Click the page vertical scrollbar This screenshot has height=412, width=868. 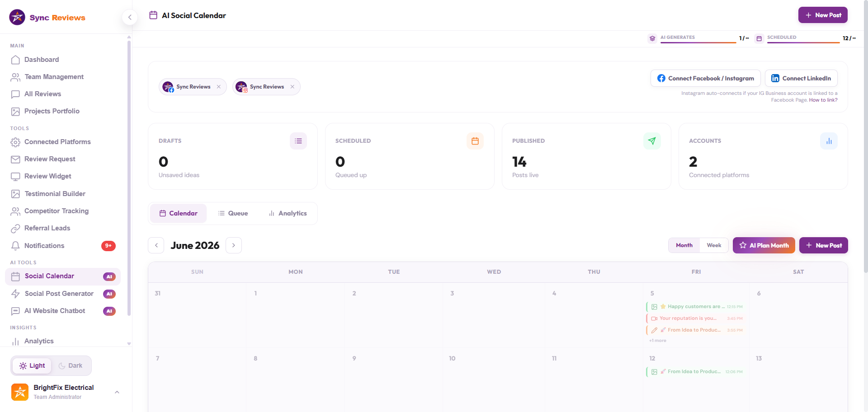pyautogui.click(x=865, y=136)
